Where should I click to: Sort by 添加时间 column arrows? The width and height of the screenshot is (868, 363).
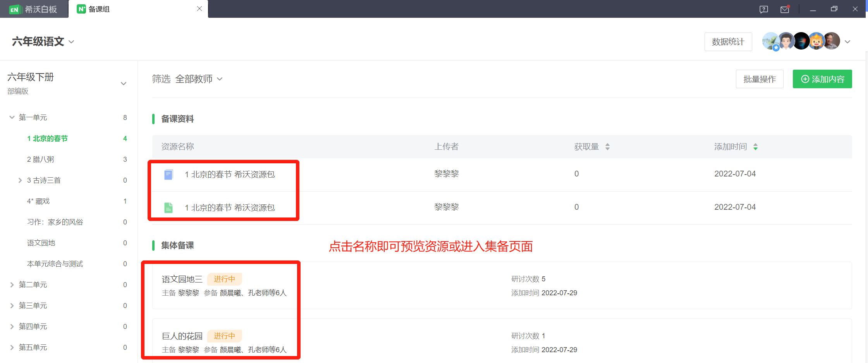point(755,147)
